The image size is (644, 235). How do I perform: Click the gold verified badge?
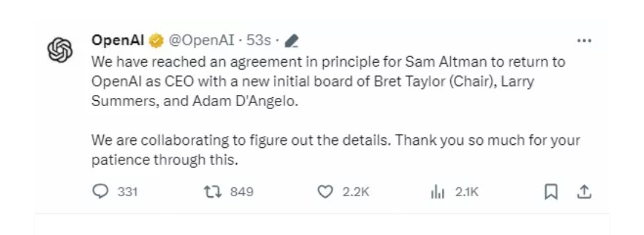(x=156, y=41)
